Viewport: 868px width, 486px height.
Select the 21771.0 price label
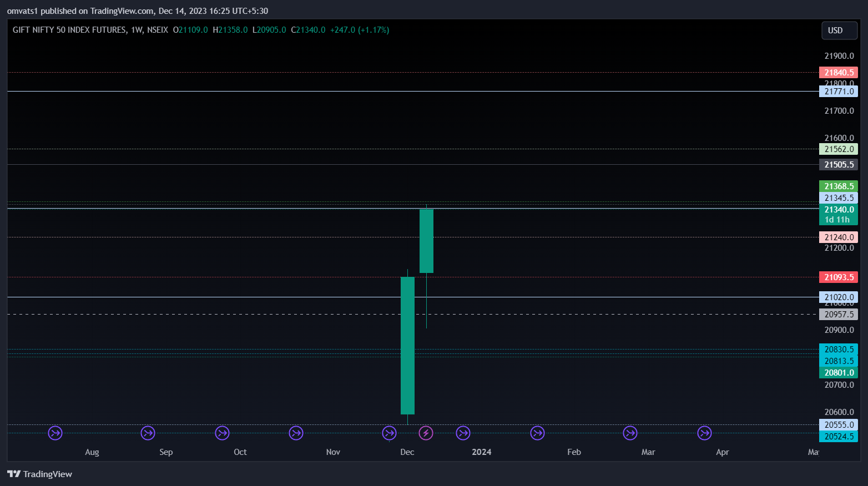coord(839,92)
